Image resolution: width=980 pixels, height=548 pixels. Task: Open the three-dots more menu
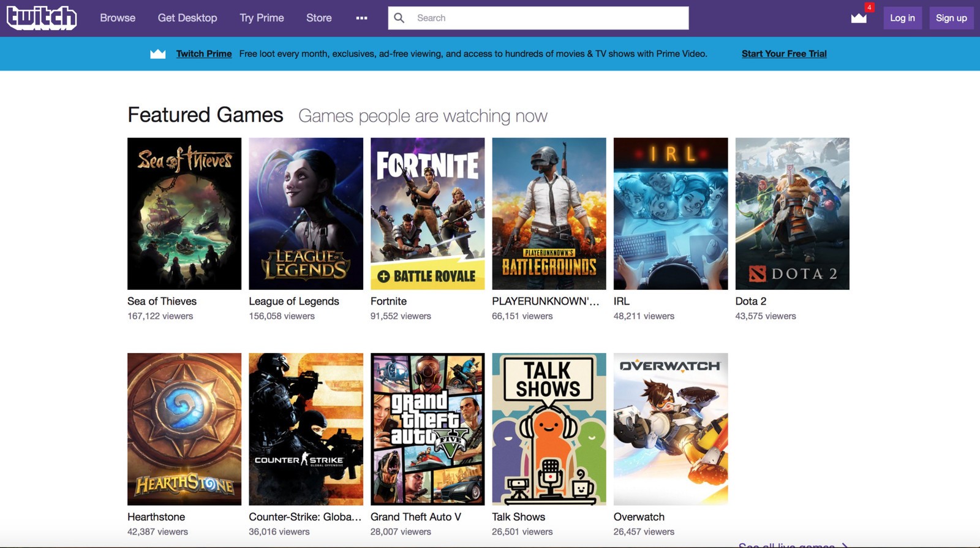coord(361,18)
